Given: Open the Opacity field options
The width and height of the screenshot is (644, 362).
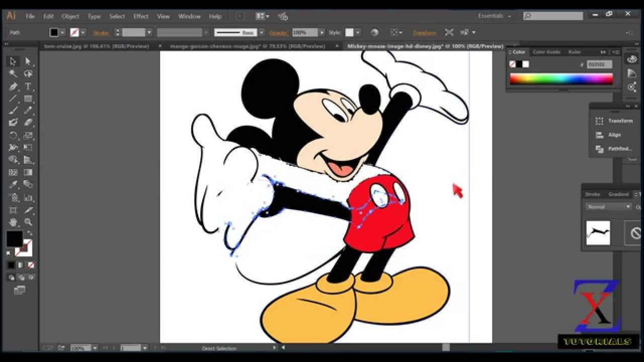Looking at the screenshot, I should click(320, 32).
